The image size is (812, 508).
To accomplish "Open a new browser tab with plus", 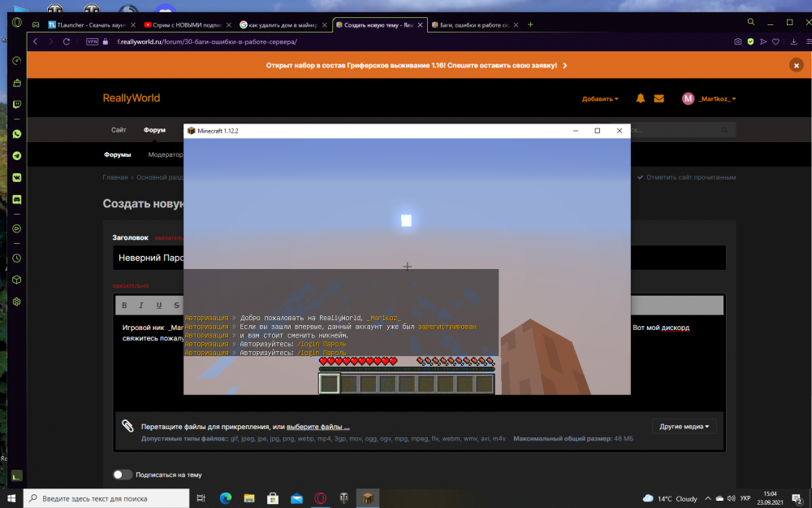I will coord(530,25).
